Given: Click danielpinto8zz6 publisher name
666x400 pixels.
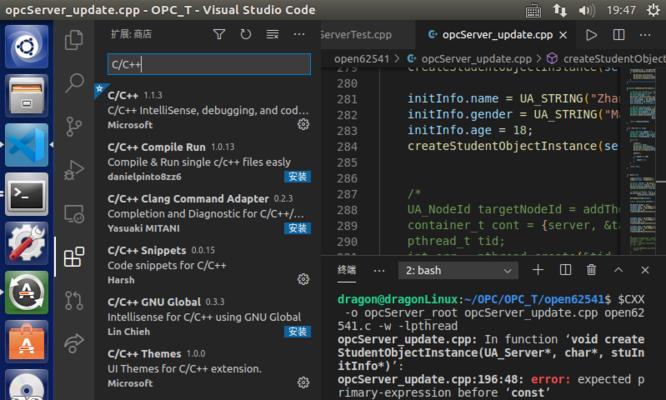Looking at the screenshot, I should pyautogui.click(x=144, y=177).
